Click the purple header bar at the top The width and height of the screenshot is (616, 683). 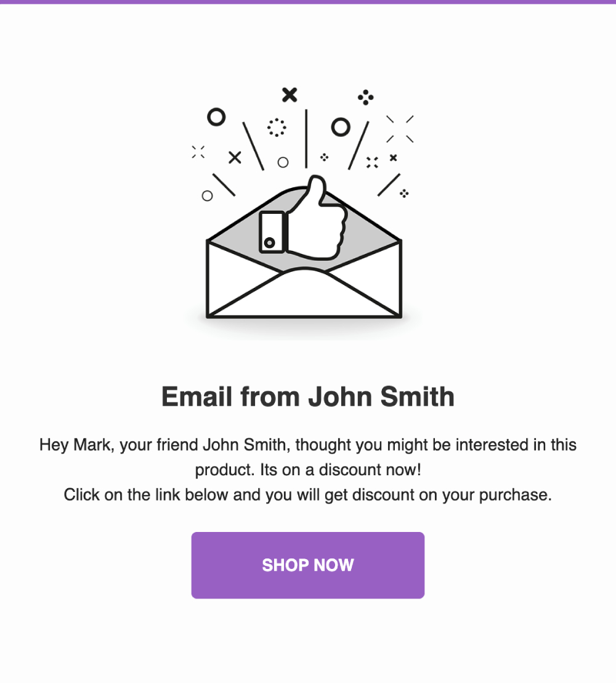click(308, 2)
